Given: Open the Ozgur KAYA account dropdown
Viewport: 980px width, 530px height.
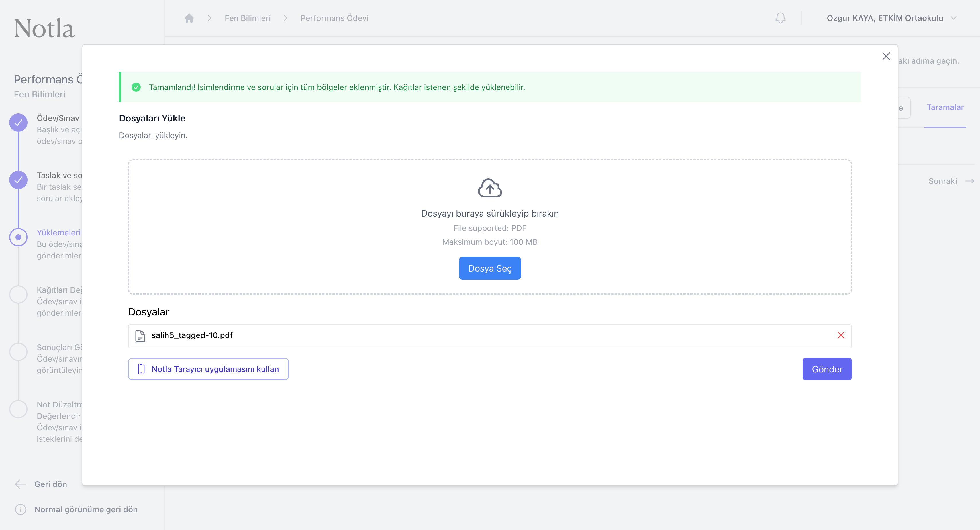Looking at the screenshot, I should pos(891,18).
